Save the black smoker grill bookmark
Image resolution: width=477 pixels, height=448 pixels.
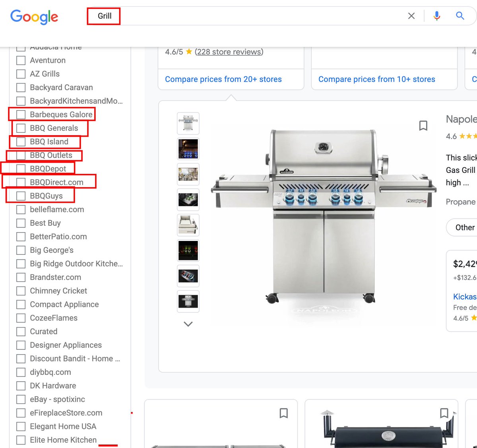click(x=444, y=413)
